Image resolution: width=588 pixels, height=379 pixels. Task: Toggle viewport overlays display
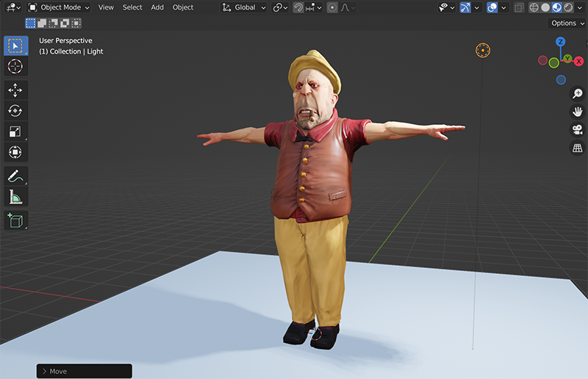coord(492,7)
